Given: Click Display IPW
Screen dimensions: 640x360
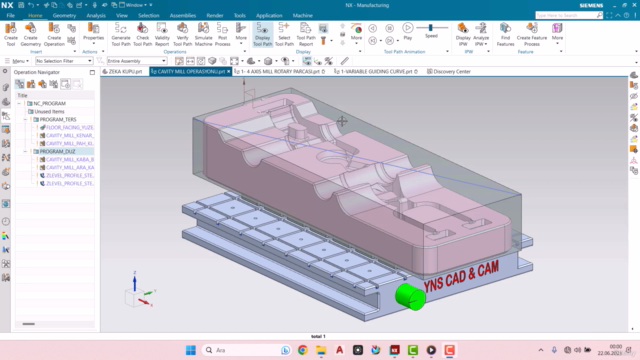Looking at the screenshot, I should 463,34.
